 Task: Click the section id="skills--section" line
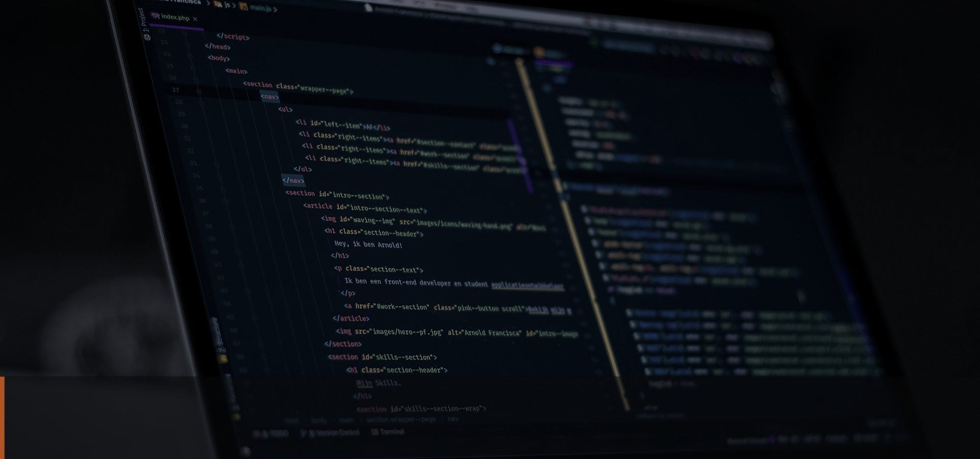(x=382, y=357)
